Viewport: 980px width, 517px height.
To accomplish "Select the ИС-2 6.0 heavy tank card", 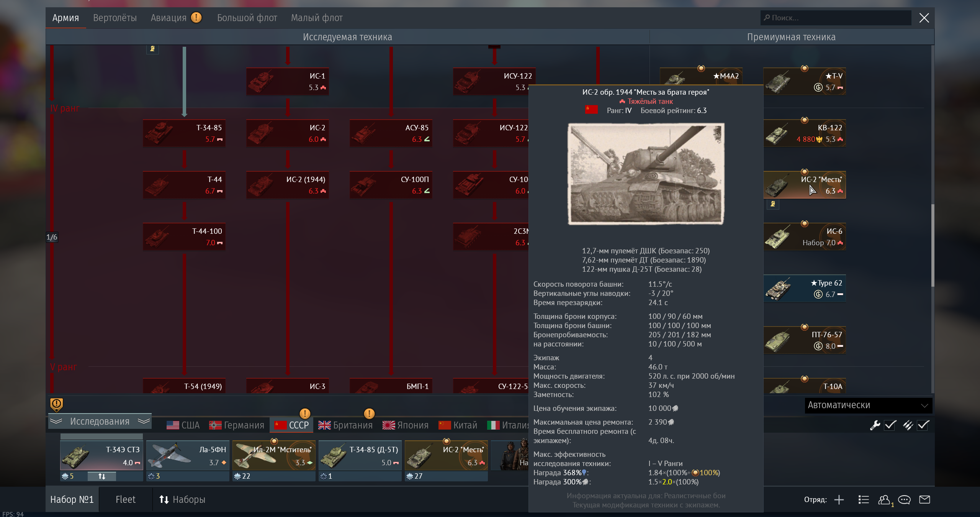I will pyautogui.click(x=288, y=133).
